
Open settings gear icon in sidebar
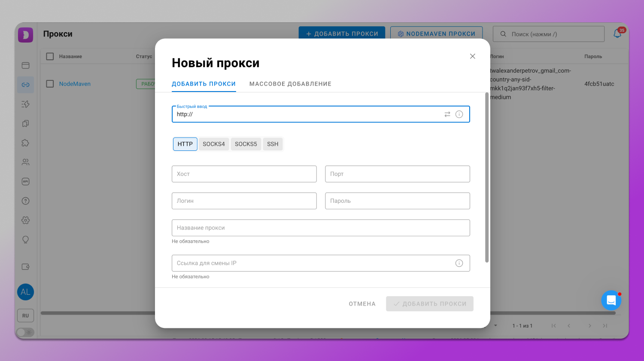25,220
